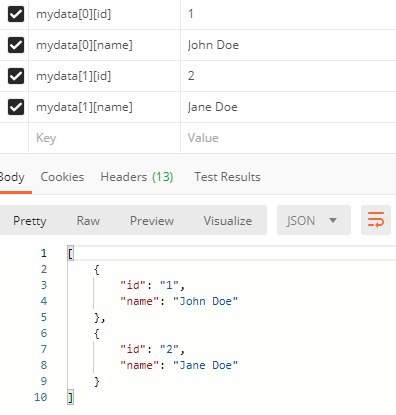396x415 pixels.
Task: Click the "name": "Jane Doe" JSON line
Action: 179,365
